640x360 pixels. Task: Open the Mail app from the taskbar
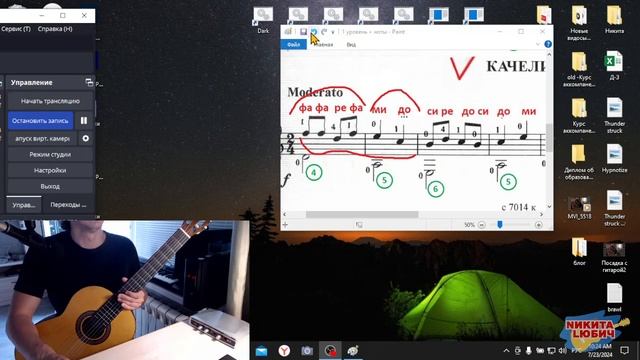tap(262, 351)
